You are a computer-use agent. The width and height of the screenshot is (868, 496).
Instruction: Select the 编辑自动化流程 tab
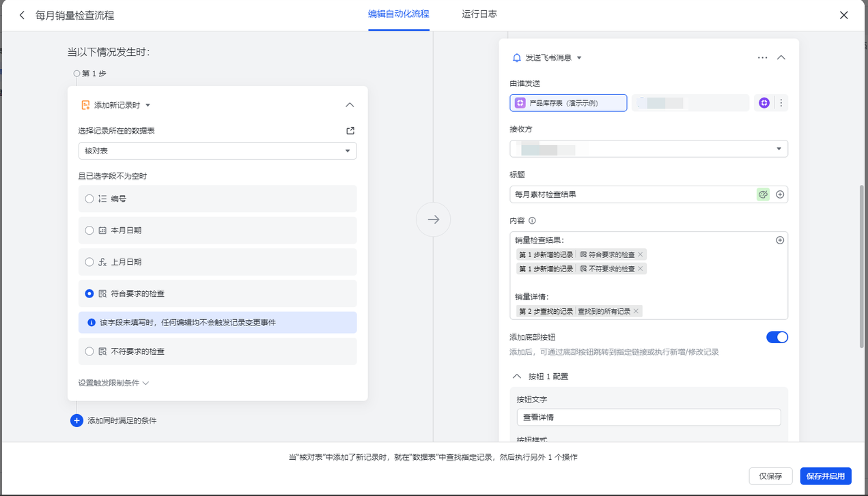(x=398, y=14)
